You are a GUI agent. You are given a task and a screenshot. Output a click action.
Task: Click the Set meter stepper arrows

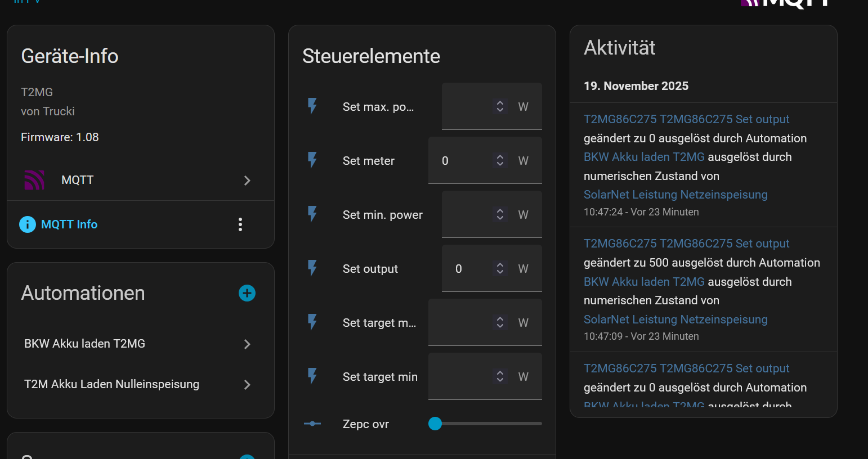(500, 160)
